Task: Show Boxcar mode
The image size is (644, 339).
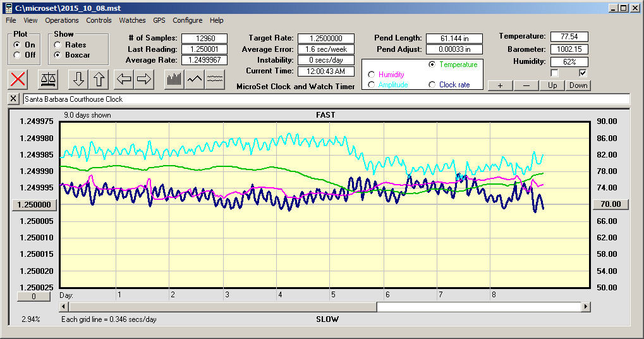Action: 58,54
